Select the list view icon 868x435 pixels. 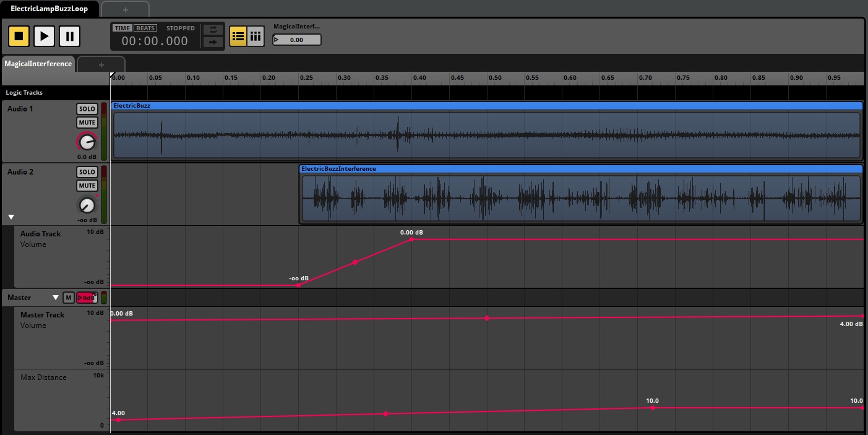click(x=238, y=36)
